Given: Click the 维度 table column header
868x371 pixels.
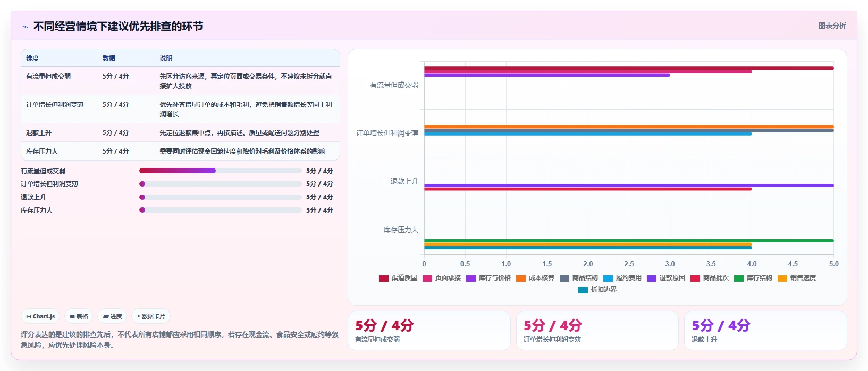Looking at the screenshot, I should coord(32,58).
